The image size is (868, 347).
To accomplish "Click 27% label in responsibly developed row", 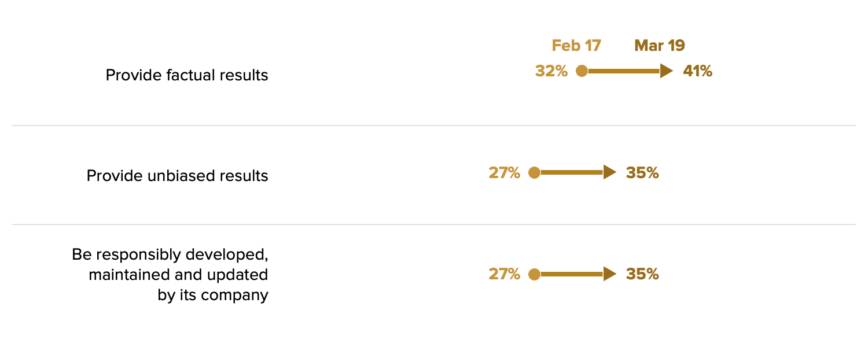I will pyautogui.click(x=505, y=274).
